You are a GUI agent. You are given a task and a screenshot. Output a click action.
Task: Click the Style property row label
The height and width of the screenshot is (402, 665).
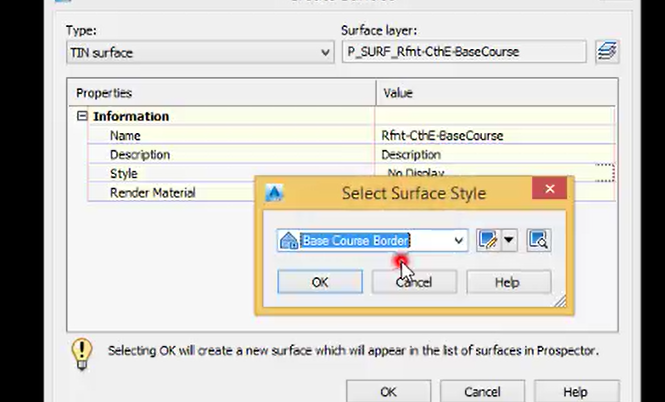point(123,173)
